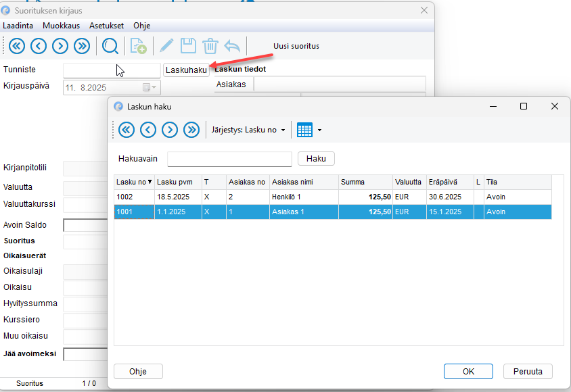
Task: Go to first record in Suorituksen kirjaus toolbar
Action: pyautogui.click(x=17, y=46)
